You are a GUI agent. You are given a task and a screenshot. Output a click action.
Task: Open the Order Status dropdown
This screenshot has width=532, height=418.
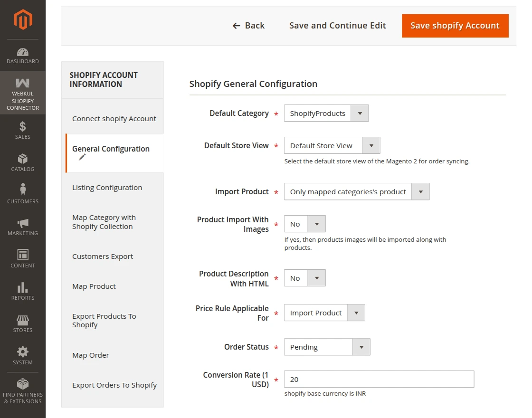[x=361, y=347]
